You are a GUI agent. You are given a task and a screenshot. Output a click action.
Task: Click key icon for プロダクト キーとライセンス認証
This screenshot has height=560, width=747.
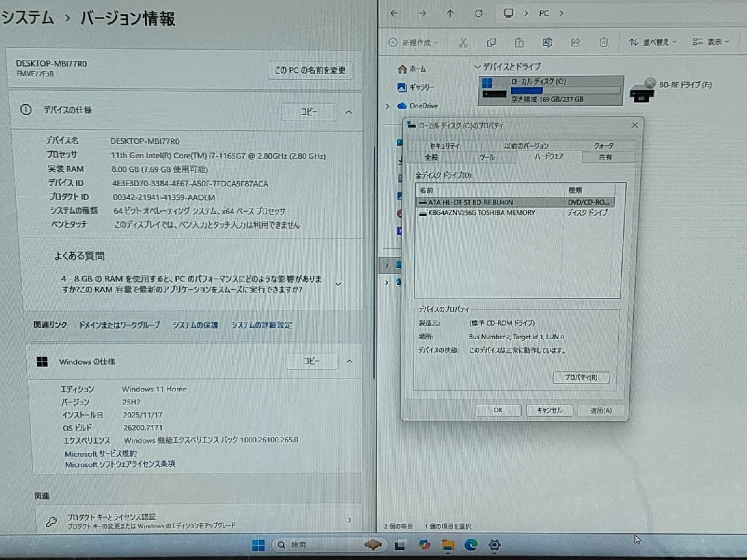(x=52, y=520)
